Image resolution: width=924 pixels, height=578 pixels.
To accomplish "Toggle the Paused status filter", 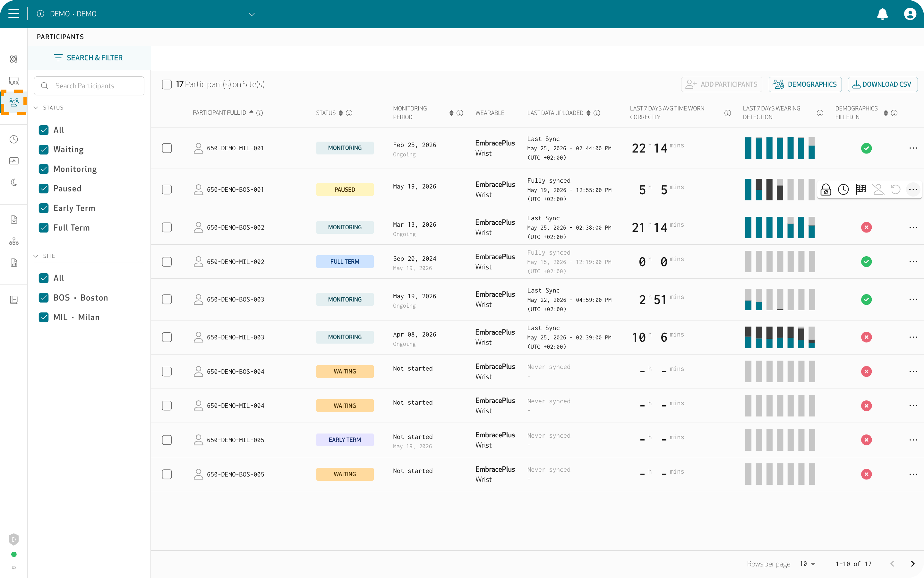I will [x=44, y=188].
